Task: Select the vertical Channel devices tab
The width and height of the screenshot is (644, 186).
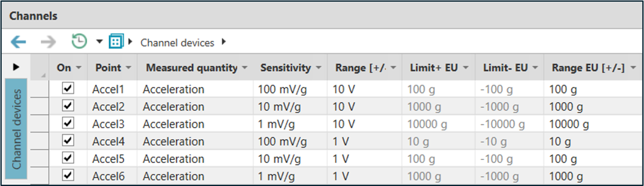Action: 17,129
